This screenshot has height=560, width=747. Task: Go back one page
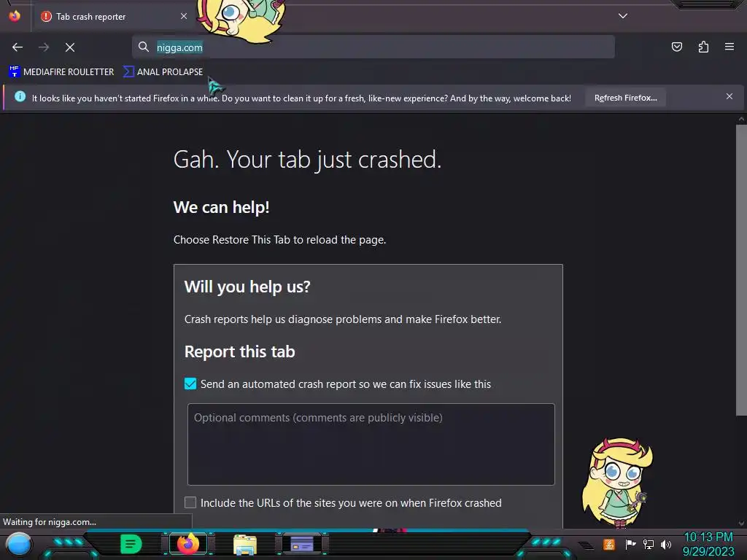point(18,47)
